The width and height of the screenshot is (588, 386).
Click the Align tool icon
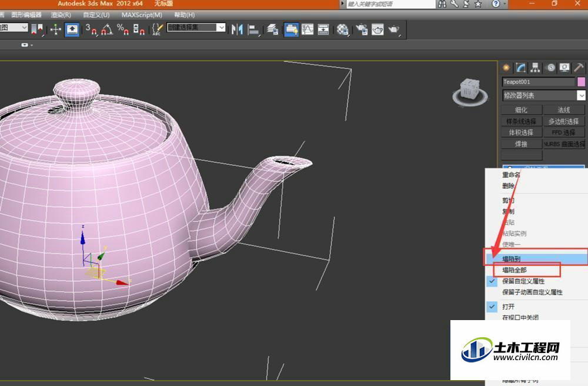pos(254,29)
